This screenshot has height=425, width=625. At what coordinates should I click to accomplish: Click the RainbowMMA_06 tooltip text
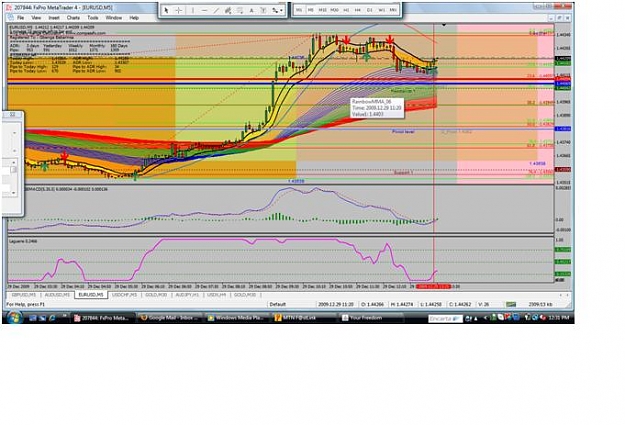371,102
